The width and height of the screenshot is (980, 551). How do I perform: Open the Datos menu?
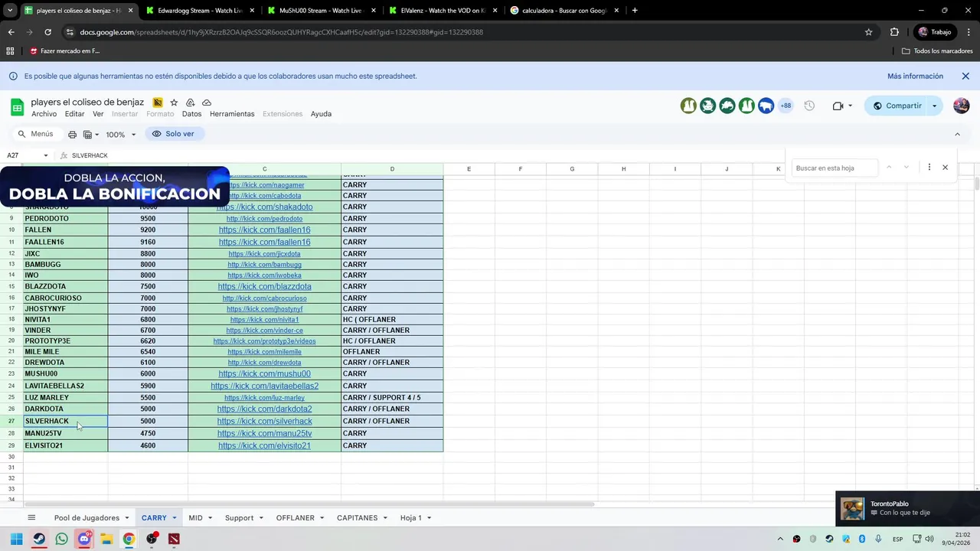191,114
